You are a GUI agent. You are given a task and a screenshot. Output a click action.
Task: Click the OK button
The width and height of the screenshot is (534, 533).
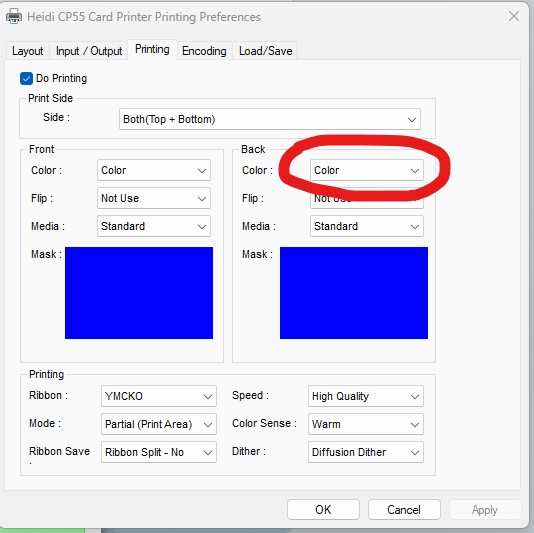tap(323, 510)
